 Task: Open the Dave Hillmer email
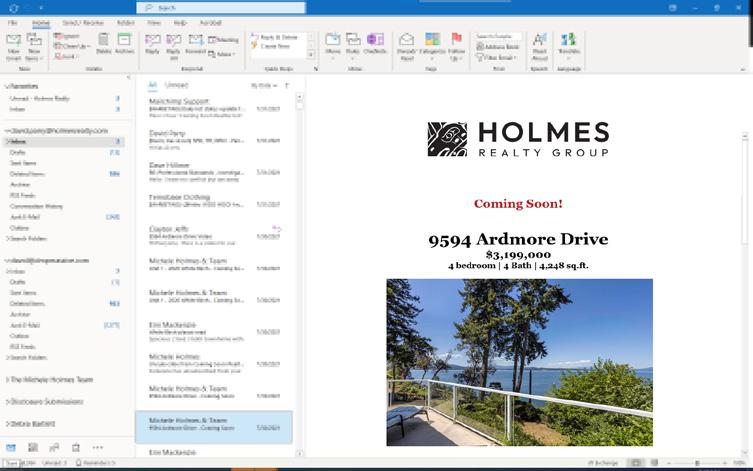[214, 172]
